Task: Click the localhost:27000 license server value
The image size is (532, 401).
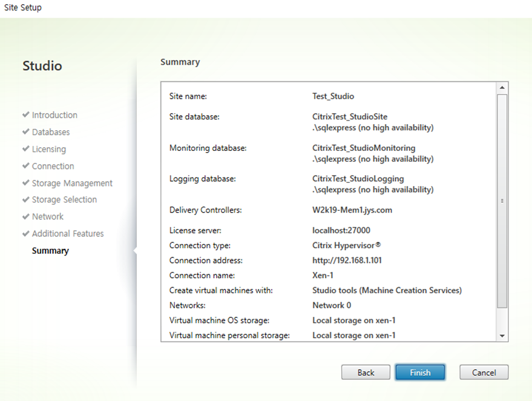Action: point(341,231)
